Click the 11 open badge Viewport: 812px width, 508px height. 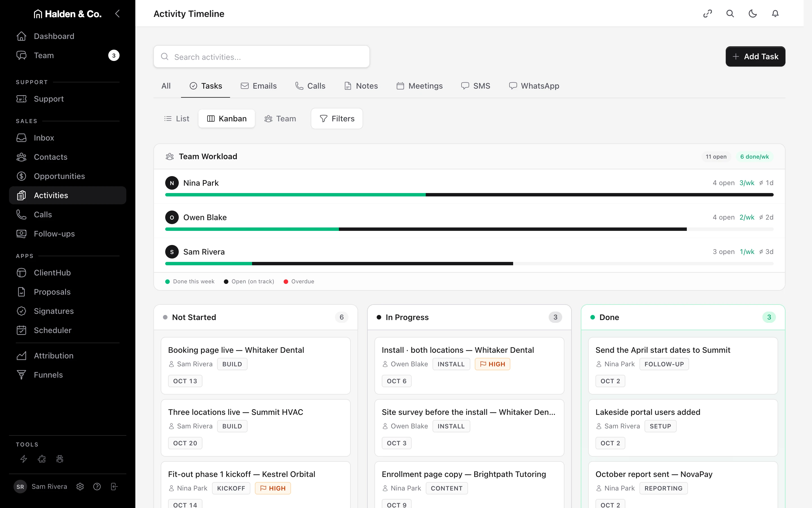(x=716, y=157)
